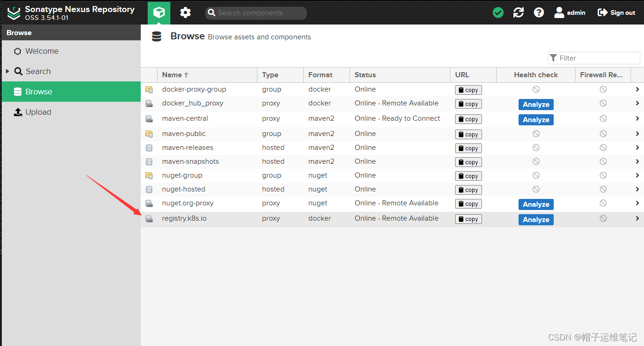The image size is (644, 346).
Task: Click the Health check column header
Action: (536, 74)
